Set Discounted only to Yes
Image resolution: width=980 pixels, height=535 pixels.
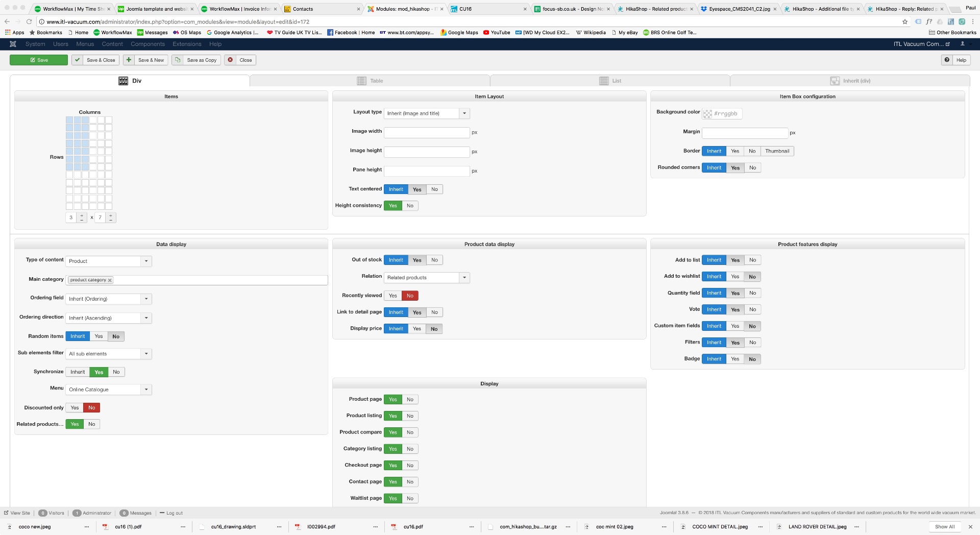point(75,407)
